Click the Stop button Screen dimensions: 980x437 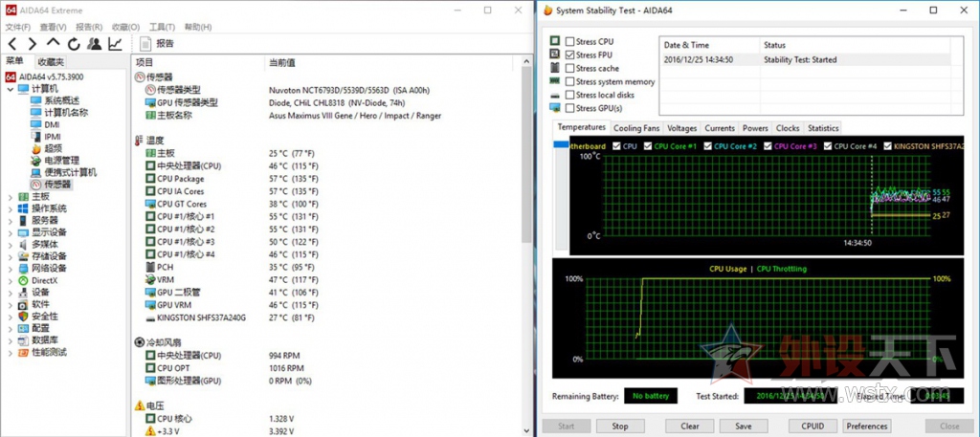click(x=620, y=426)
